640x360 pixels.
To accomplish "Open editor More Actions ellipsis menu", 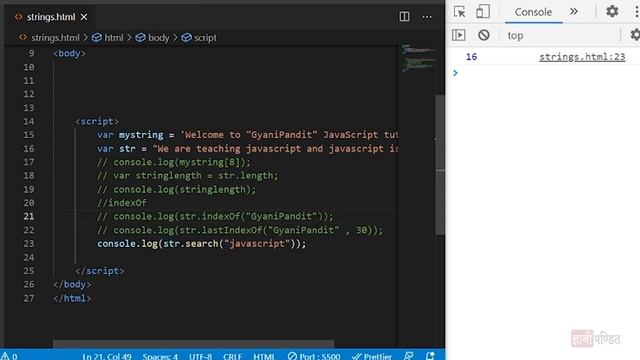I will pos(427,17).
